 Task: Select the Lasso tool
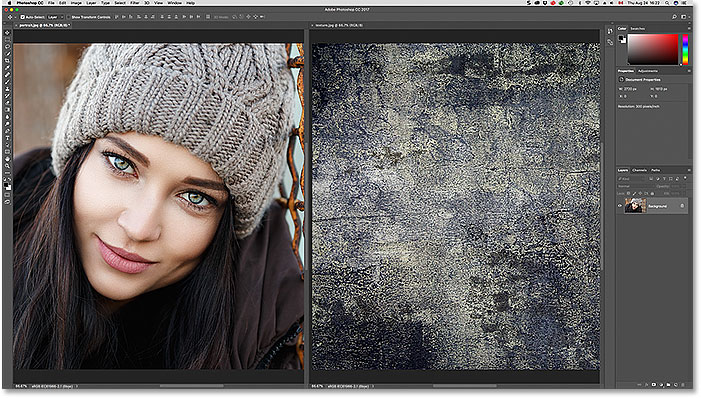7,47
